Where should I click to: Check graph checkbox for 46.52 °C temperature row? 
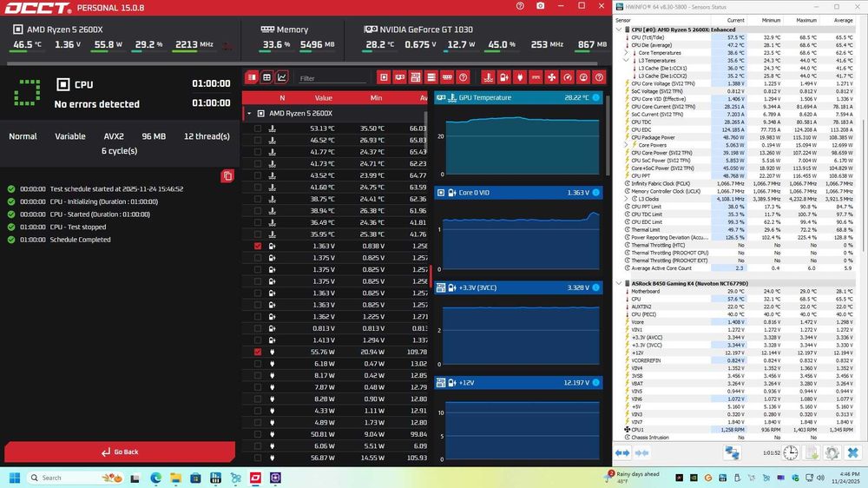pyautogui.click(x=258, y=140)
